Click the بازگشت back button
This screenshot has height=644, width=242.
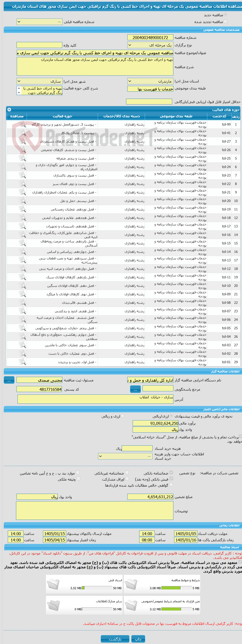(115, 639)
